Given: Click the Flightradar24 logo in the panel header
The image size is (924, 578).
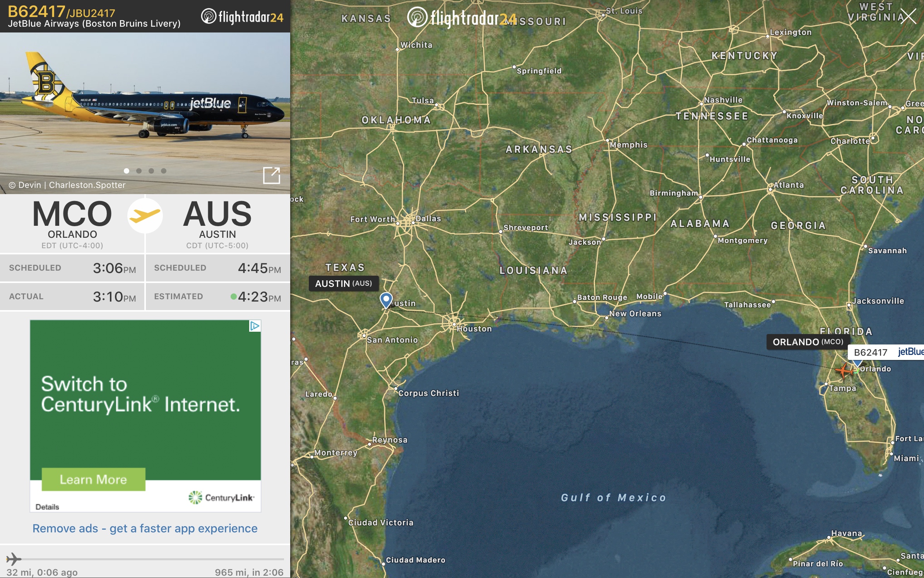Looking at the screenshot, I should pyautogui.click(x=242, y=17).
